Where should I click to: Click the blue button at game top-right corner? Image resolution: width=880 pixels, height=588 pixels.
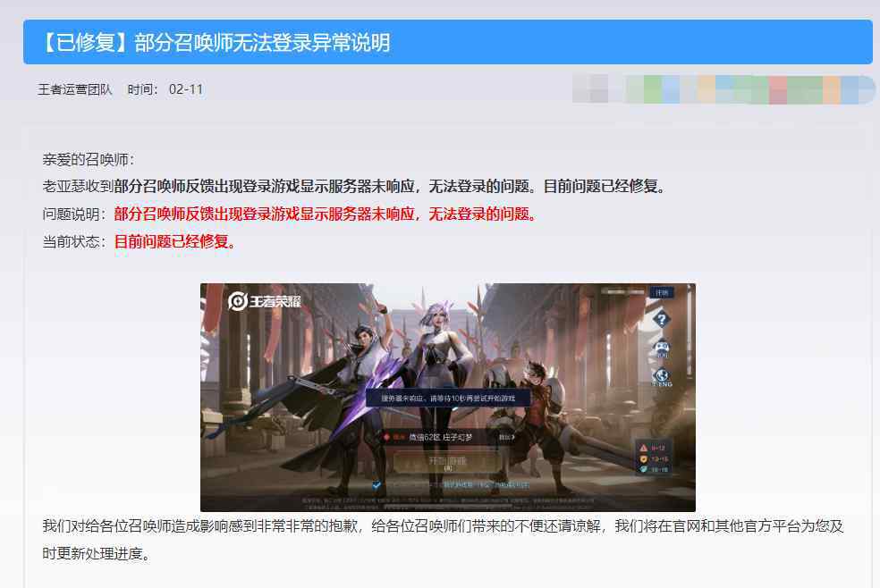(x=662, y=292)
